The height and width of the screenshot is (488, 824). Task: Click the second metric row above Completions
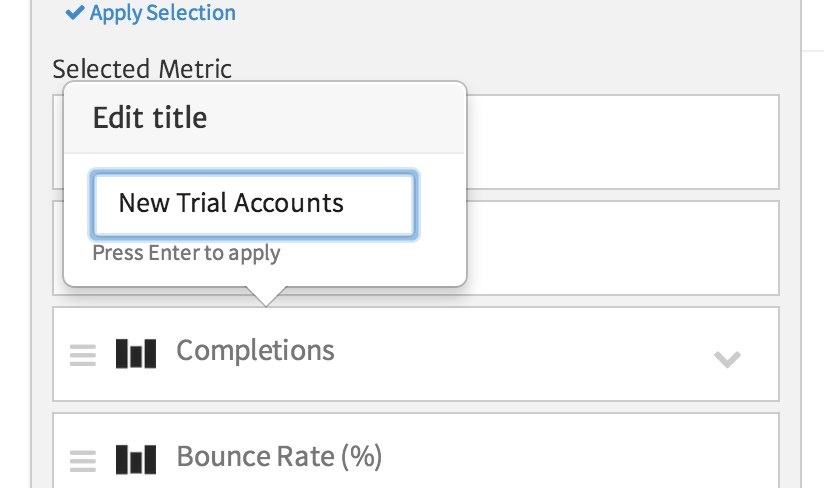click(620, 247)
